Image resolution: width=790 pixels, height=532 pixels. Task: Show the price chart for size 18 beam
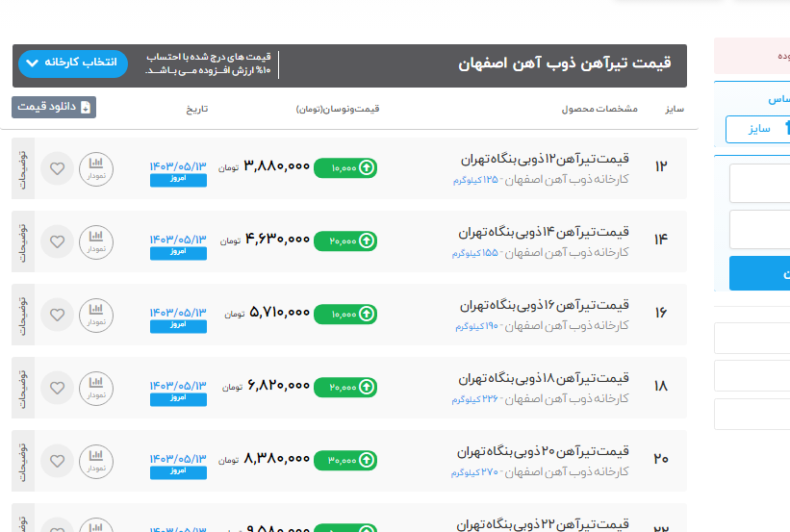click(x=95, y=388)
